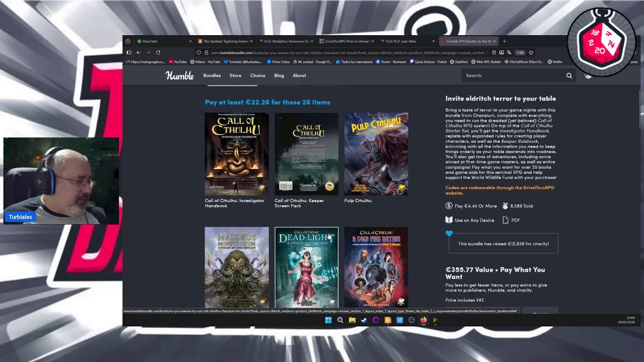644x362 pixels.
Task: Click the Humble logo in header
Action: [180, 75]
